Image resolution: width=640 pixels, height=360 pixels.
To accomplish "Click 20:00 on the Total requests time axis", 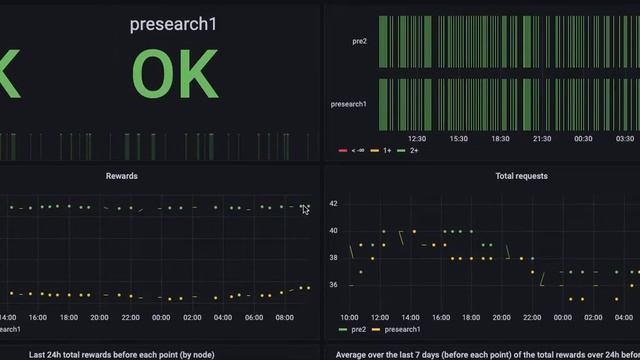I will (x=501, y=317).
